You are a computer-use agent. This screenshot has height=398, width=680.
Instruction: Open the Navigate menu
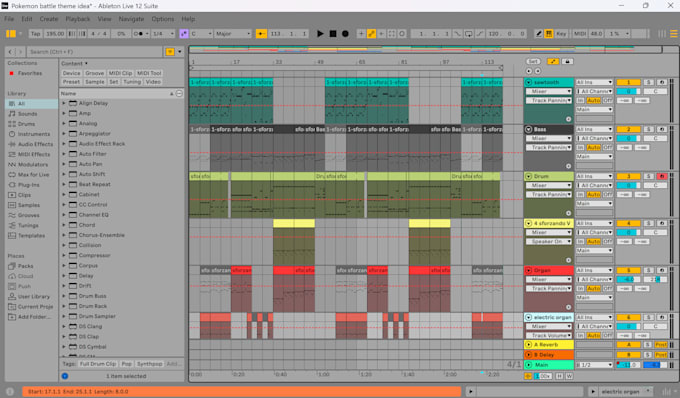tap(131, 19)
